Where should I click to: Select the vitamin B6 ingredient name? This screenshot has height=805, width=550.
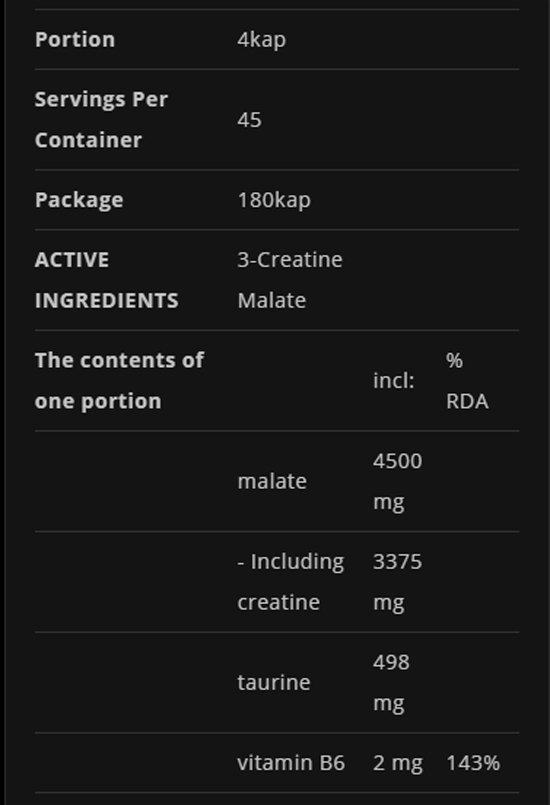(291, 763)
